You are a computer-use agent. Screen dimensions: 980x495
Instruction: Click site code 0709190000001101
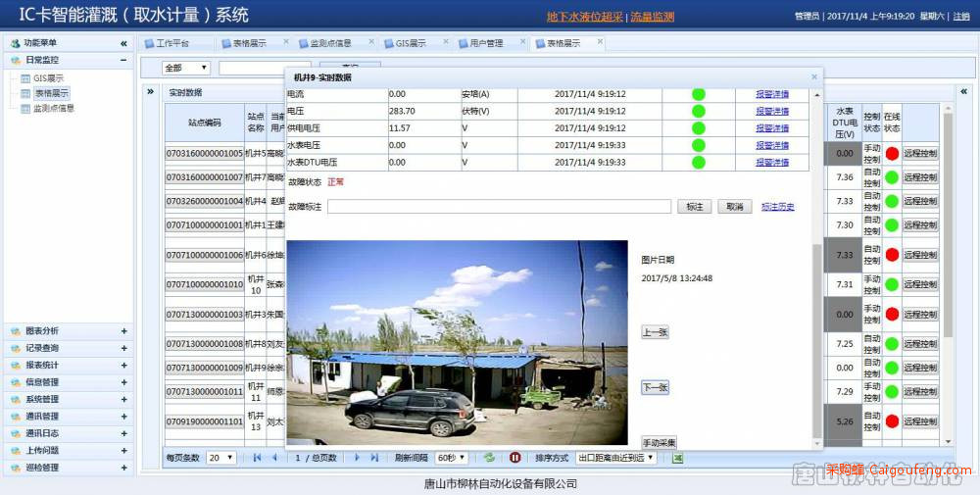click(x=205, y=421)
